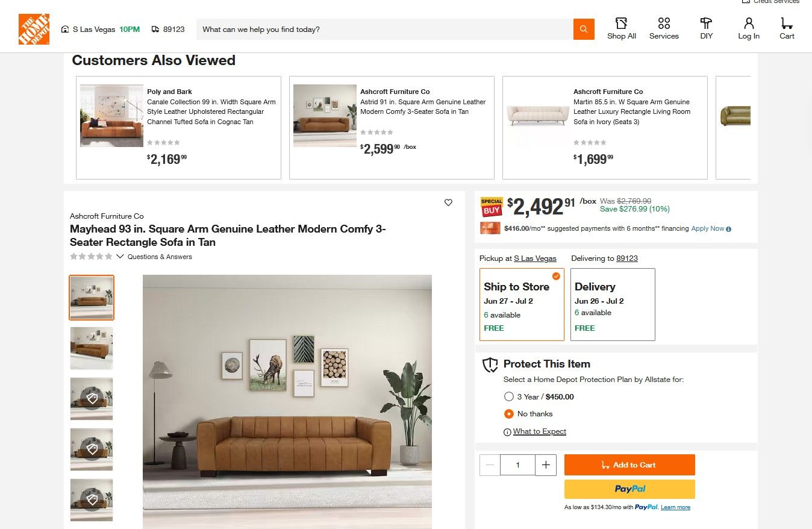812x529 pixels.
Task: Open the Shop All menu
Action: pos(621,29)
